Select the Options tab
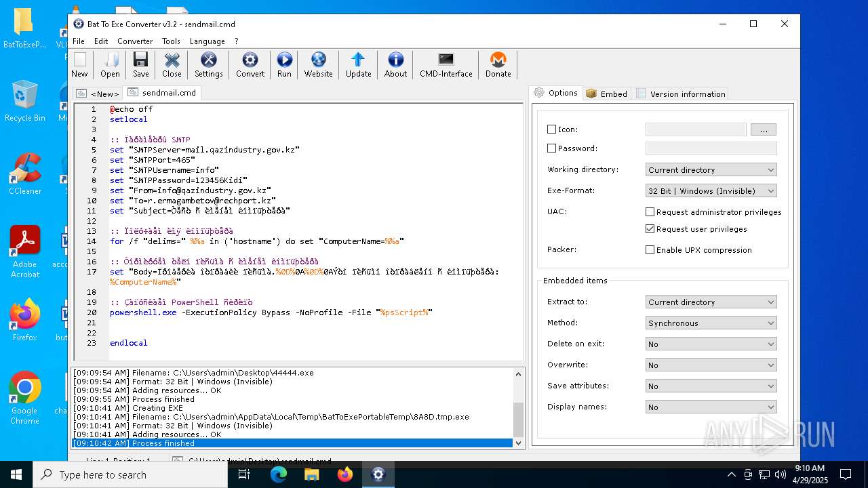 pyautogui.click(x=556, y=93)
